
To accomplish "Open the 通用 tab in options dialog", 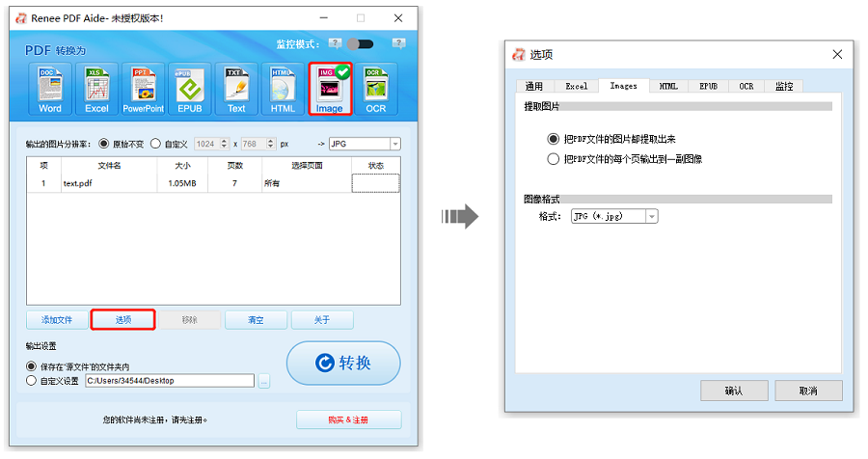I will coord(534,87).
